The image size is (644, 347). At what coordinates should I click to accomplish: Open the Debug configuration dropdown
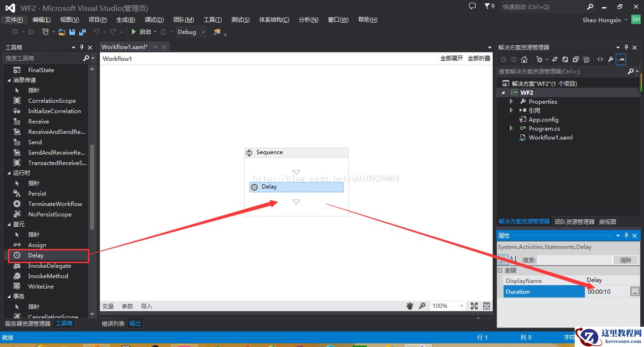point(203,32)
